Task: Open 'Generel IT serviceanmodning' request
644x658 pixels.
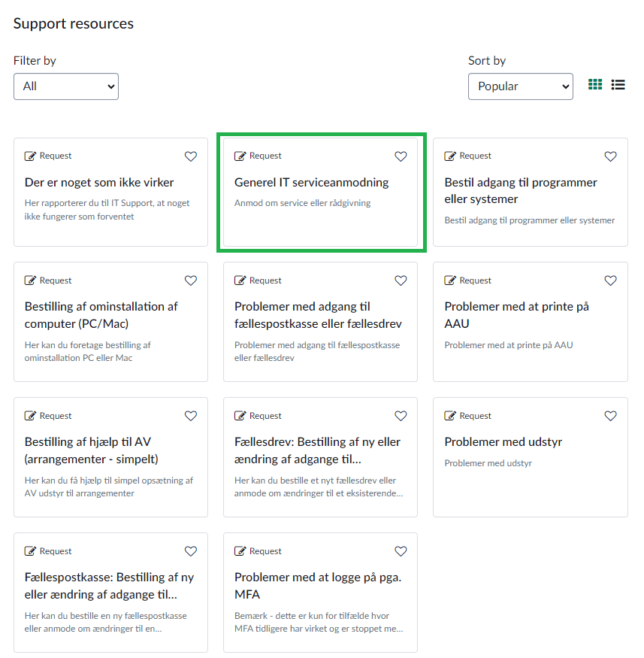Action: pos(311,183)
